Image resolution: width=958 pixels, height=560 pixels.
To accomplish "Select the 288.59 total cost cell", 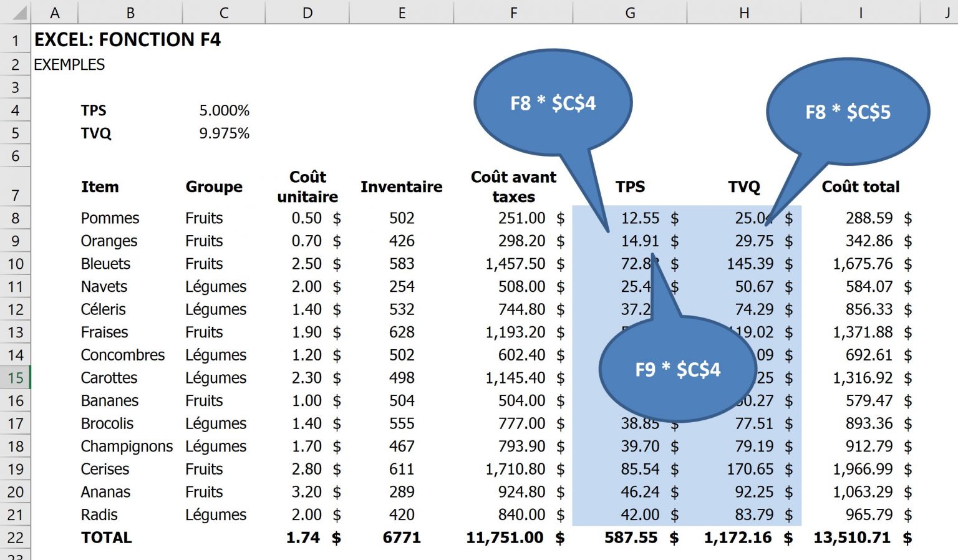I will (x=861, y=218).
